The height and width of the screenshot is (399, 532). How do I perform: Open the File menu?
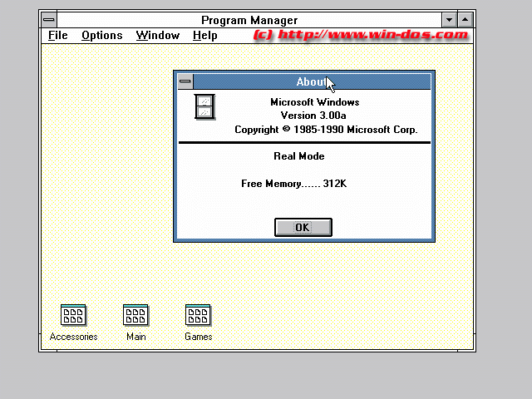click(58, 35)
